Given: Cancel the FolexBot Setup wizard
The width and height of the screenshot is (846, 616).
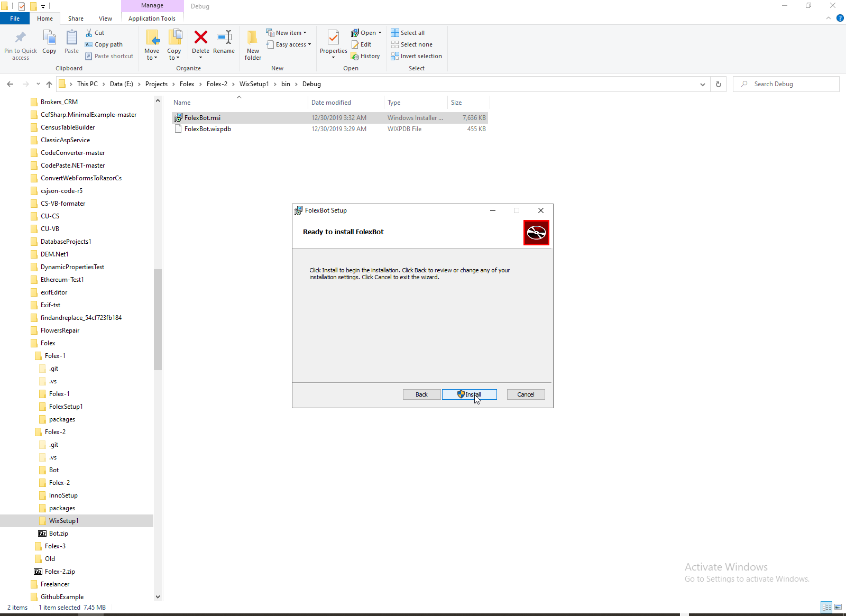Looking at the screenshot, I should pyautogui.click(x=526, y=394).
